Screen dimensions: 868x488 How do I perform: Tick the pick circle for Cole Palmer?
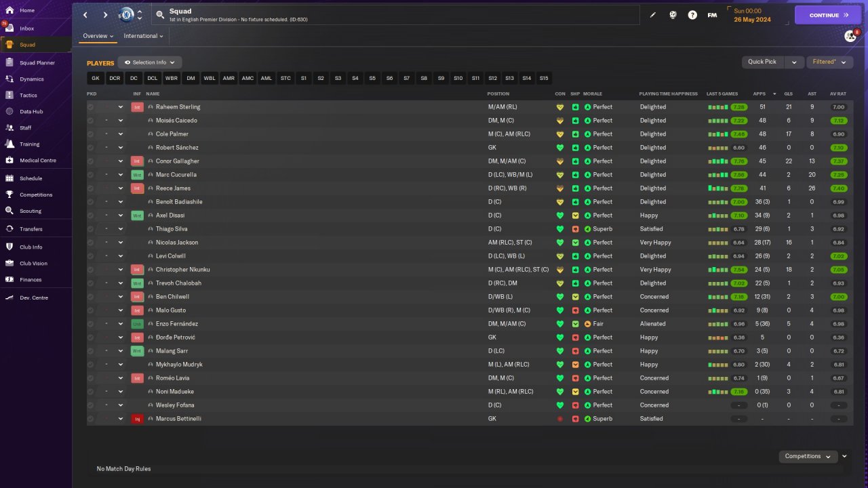click(90, 134)
